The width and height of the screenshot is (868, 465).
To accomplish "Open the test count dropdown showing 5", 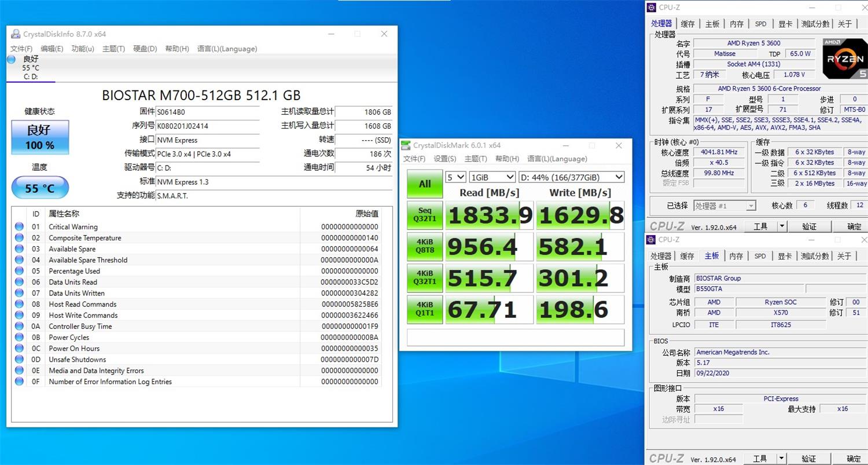I will (455, 177).
